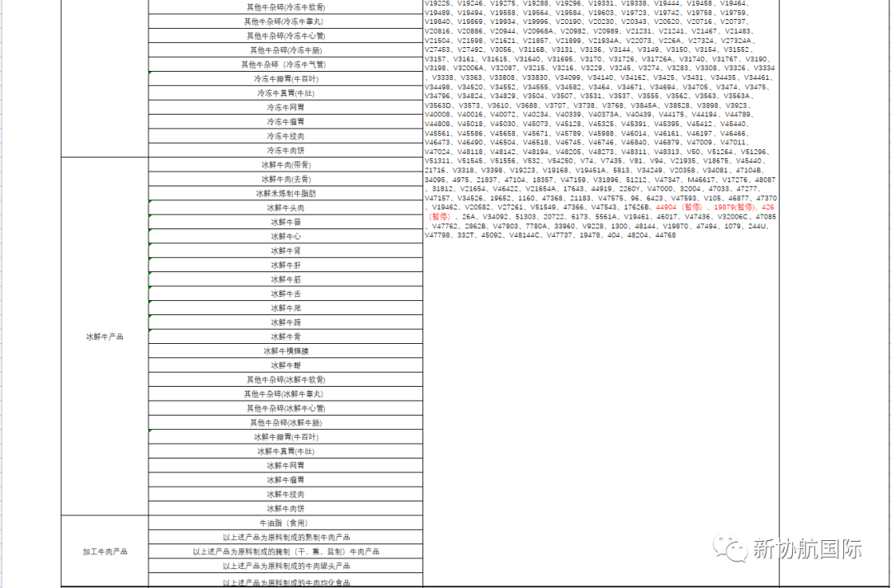Click the 其他牛杂碎（冷冻牛气管) cell
891x588 pixels.
(x=285, y=65)
